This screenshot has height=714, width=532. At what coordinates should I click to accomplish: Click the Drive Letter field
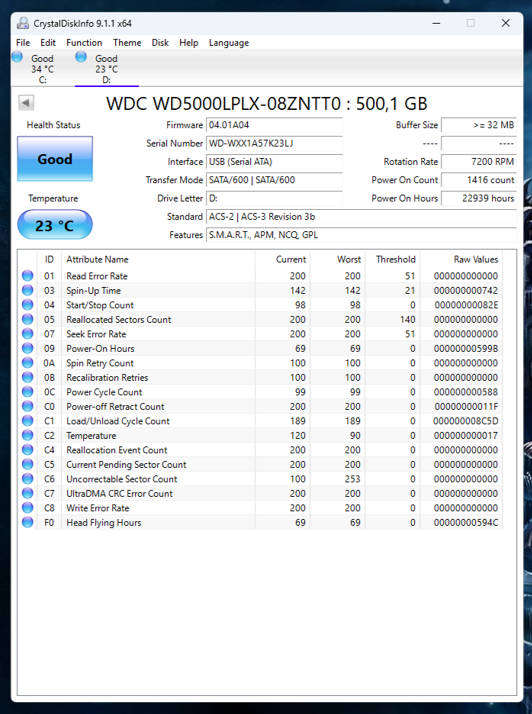click(x=274, y=199)
